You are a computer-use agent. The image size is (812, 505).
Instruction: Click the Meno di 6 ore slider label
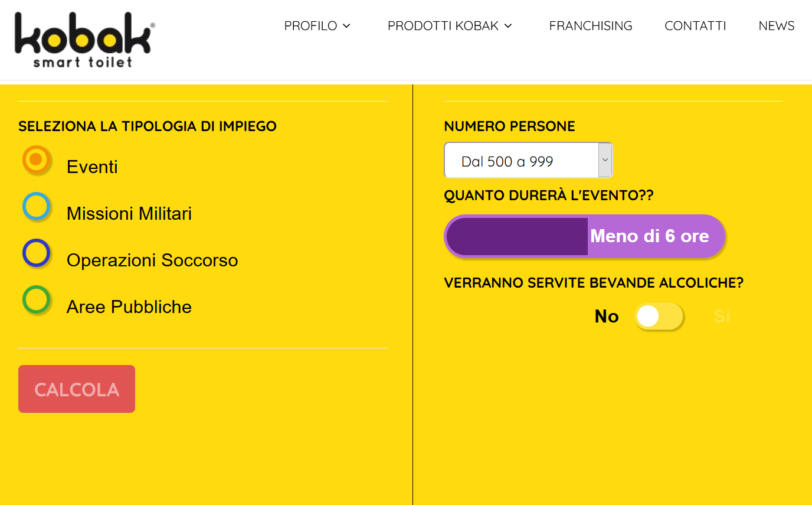coord(650,236)
